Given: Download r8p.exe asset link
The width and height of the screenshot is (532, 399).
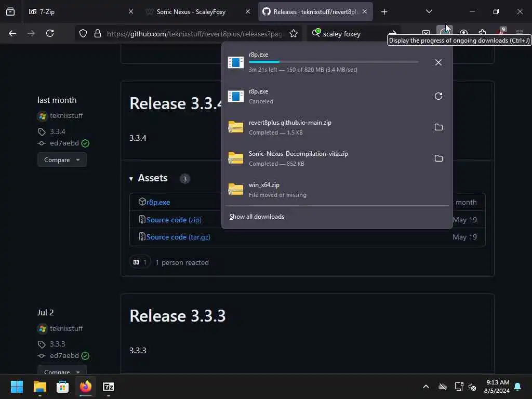Looking at the screenshot, I should [x=158, y=202].
